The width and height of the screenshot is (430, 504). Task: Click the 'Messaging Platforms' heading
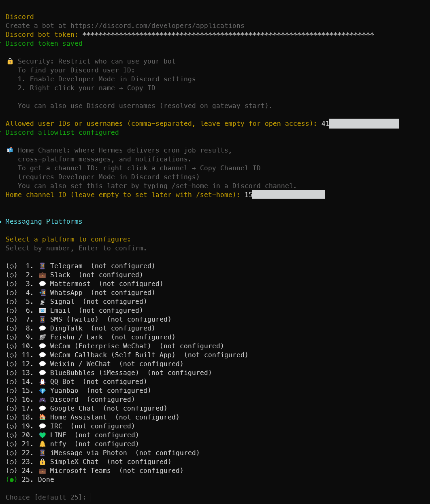(x=44, y=222)
